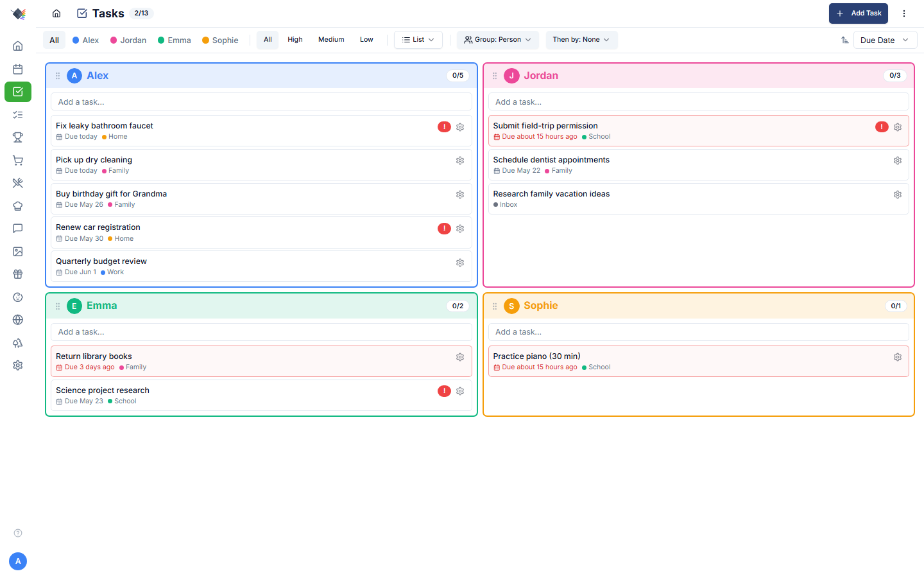Image resolution: width=924 pixels, height=578 pixels.
Task: Open the Group: Person dropdown
Action: pos(498,40)
